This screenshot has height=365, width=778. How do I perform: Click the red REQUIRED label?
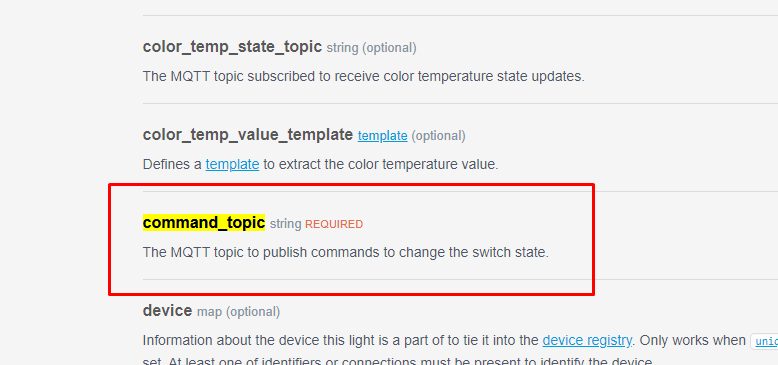(x=334, y=224)
